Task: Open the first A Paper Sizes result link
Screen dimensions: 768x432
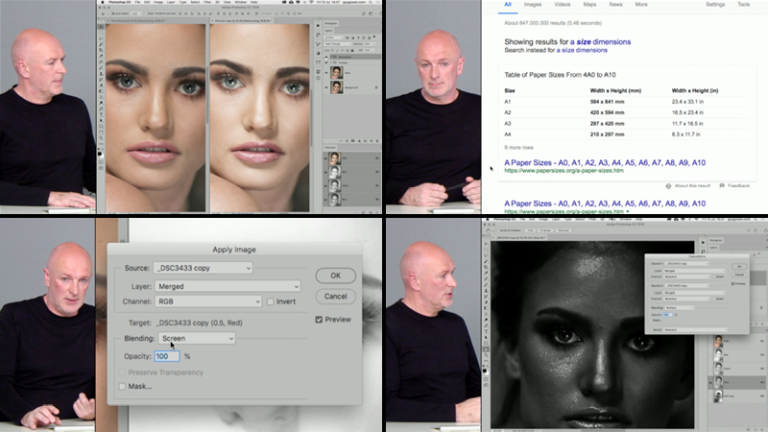Action: [x=605, y=162]
